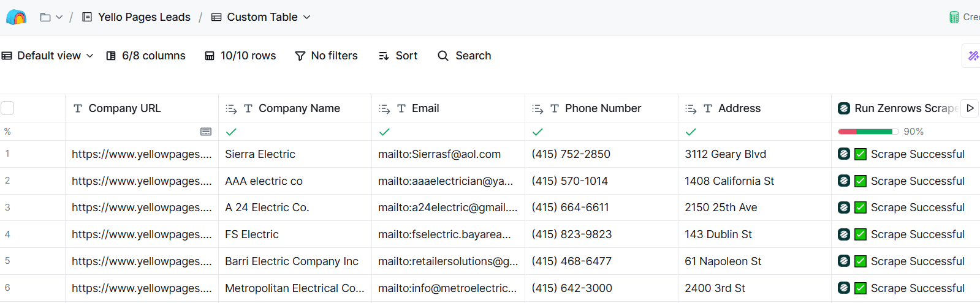Screen dimensions: 980x303
Task: Click green check in Barri Electric row
Action: point(860,261)
